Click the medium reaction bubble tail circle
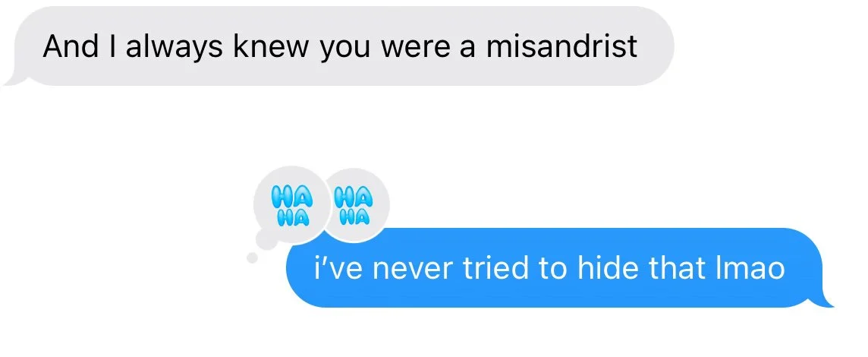Image resolution: width=868 pixels, height=357 pixels. [x=267, y=239]
